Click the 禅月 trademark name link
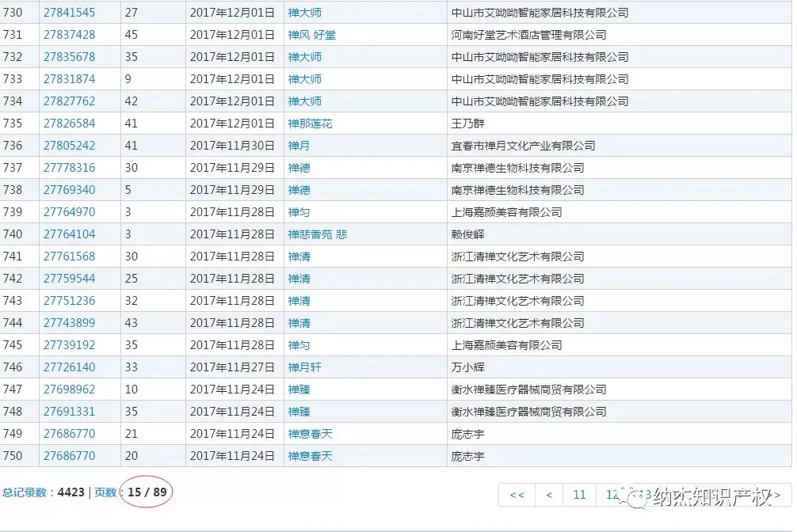 [x=297, y=145]
